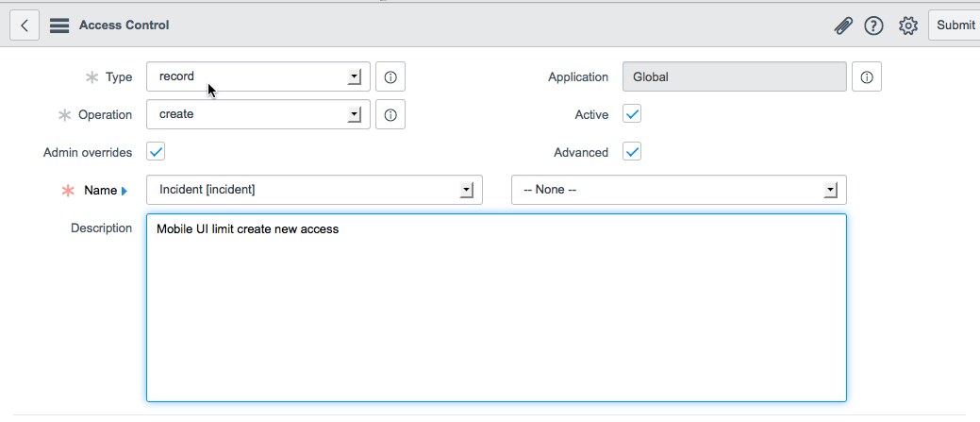Open the form context hamburger menu

point(59,25)
